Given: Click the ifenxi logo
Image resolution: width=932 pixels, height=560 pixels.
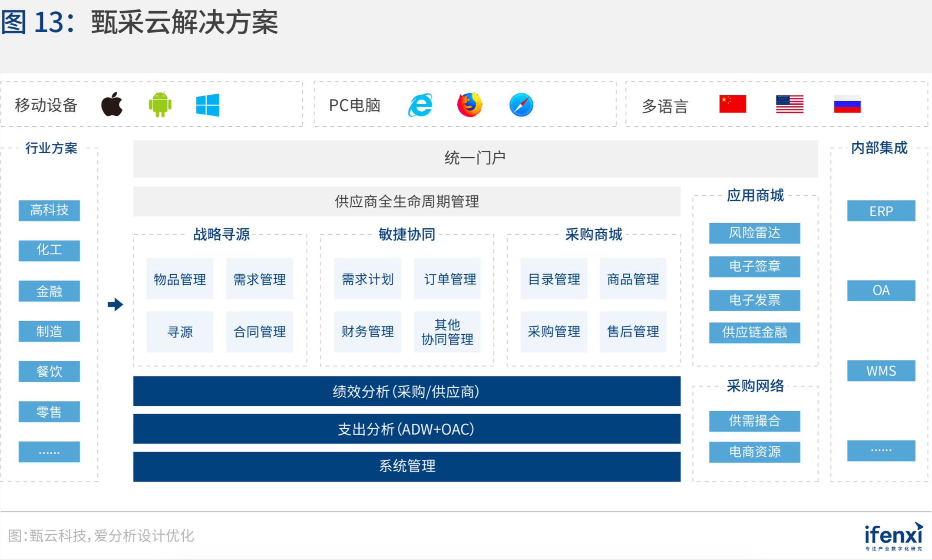Looking at the screenshot, I should 893,537.
